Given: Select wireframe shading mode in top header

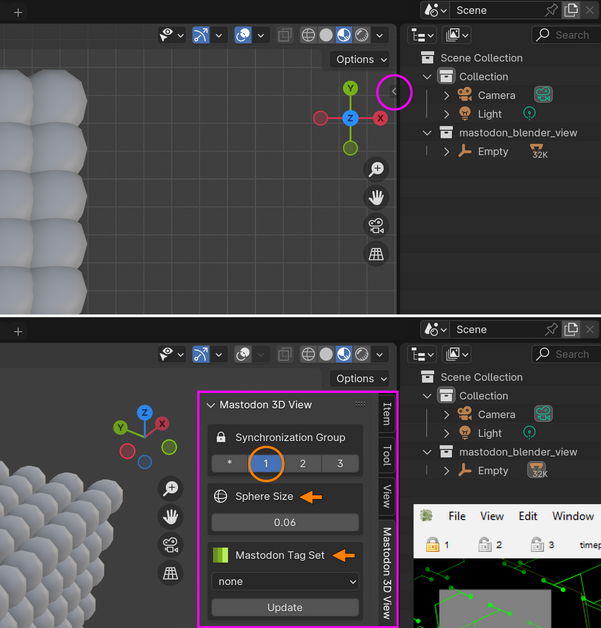Looking at the screenshot, I should point(308,35).
